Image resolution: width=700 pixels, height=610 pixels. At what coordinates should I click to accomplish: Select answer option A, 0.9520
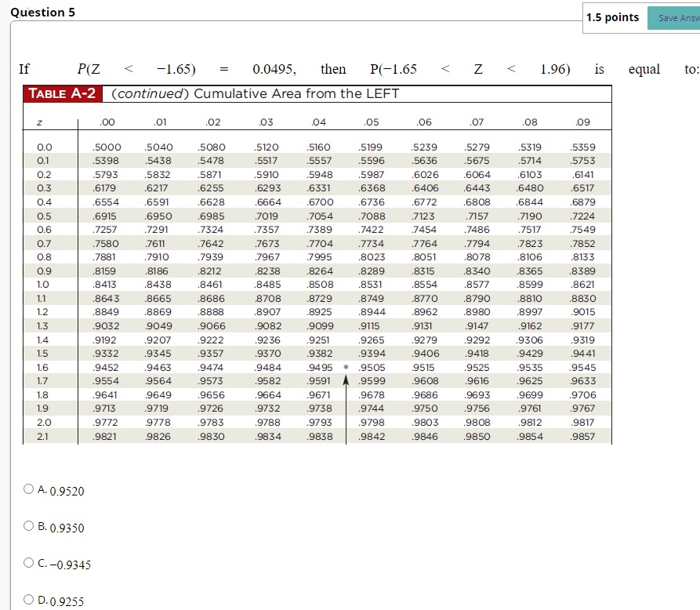tap(28, 490)
